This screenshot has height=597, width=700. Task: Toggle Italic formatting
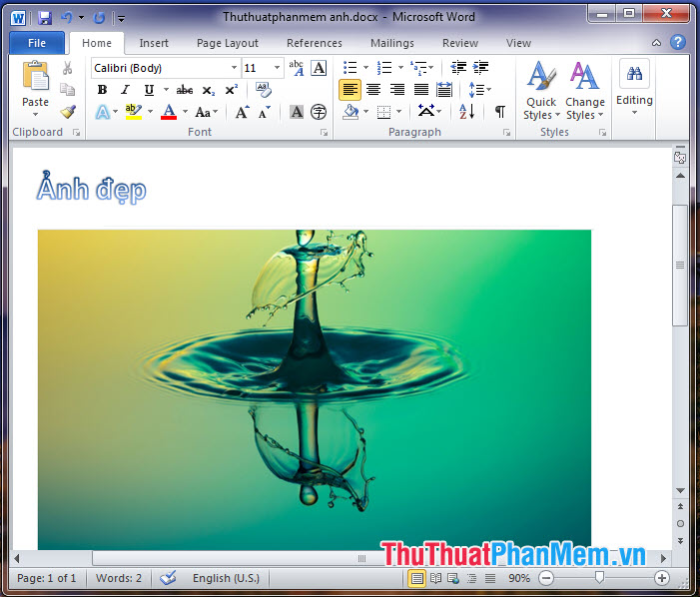point(126,90)
